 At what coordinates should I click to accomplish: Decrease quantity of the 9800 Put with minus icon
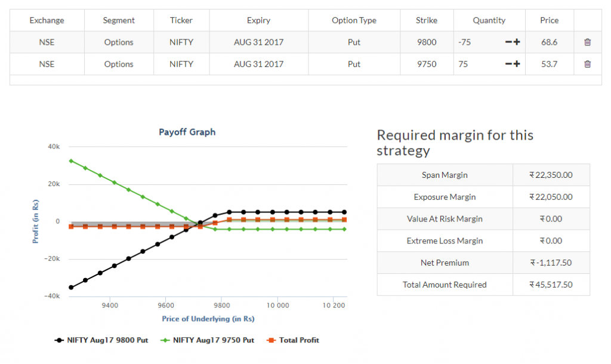508,42
